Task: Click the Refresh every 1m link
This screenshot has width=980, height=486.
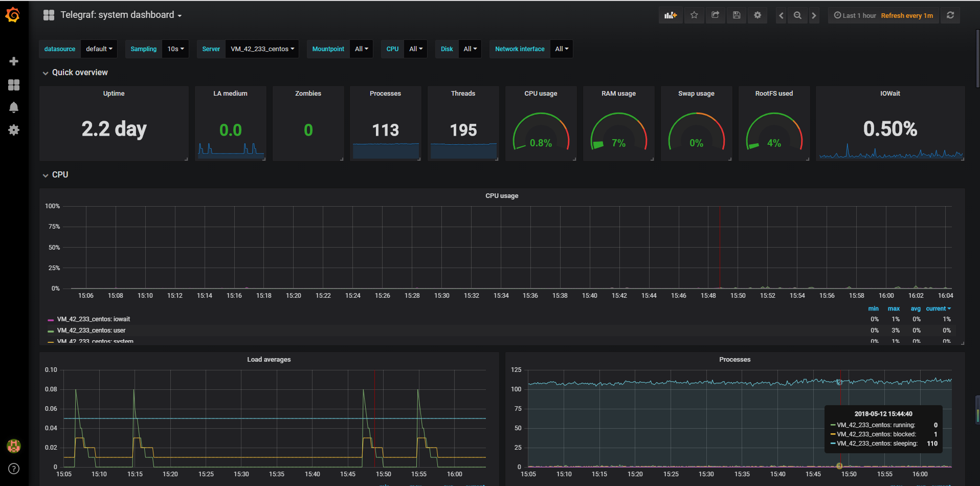Action: click(906, 15)
